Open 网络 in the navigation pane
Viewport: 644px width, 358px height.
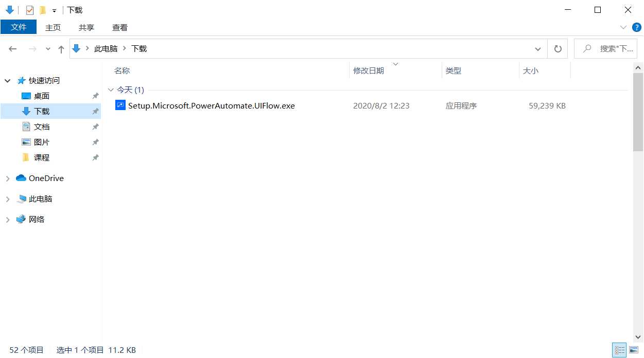pyautogui.click(x=37, y=220)
